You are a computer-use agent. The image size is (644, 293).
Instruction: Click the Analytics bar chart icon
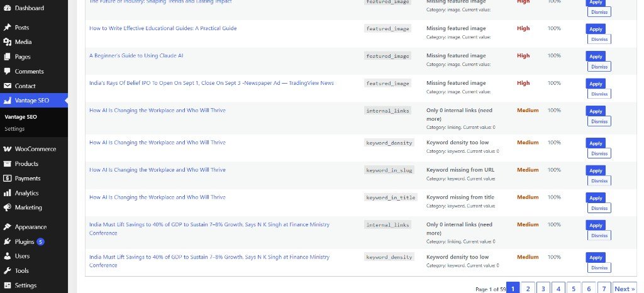coord(7,193)
